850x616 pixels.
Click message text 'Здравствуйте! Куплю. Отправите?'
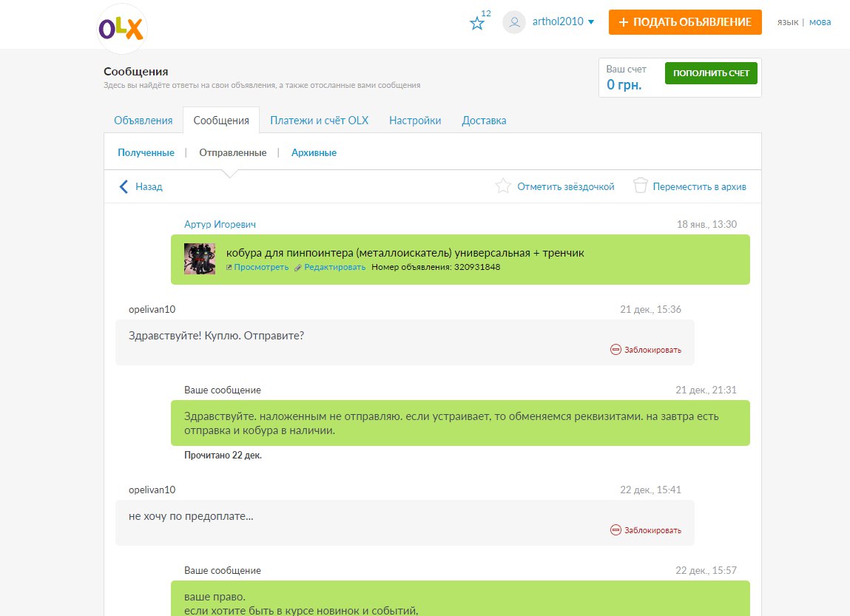click(216, 336)
